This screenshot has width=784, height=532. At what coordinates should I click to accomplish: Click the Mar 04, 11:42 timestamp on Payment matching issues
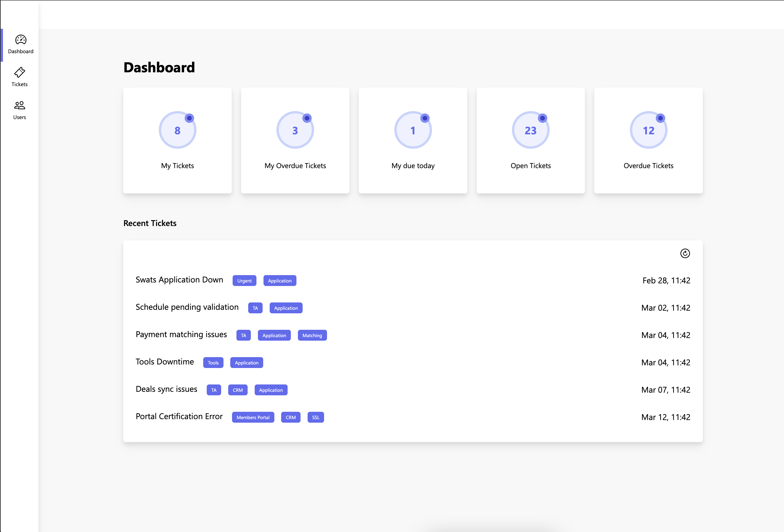coord(665,335)
